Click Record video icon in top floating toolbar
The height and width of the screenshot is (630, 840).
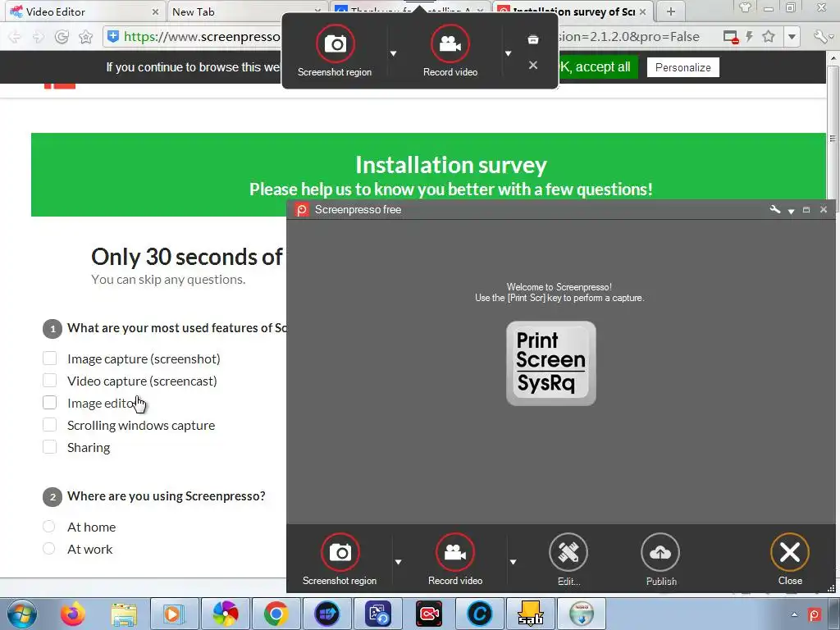pyautogui.click(x=450, y=43)
